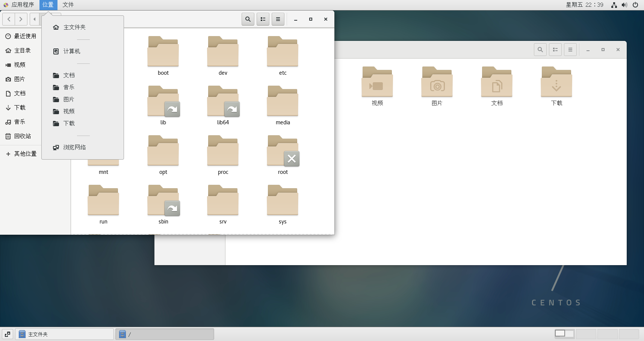Close the 位置 menu in top bar

point(48,5)
